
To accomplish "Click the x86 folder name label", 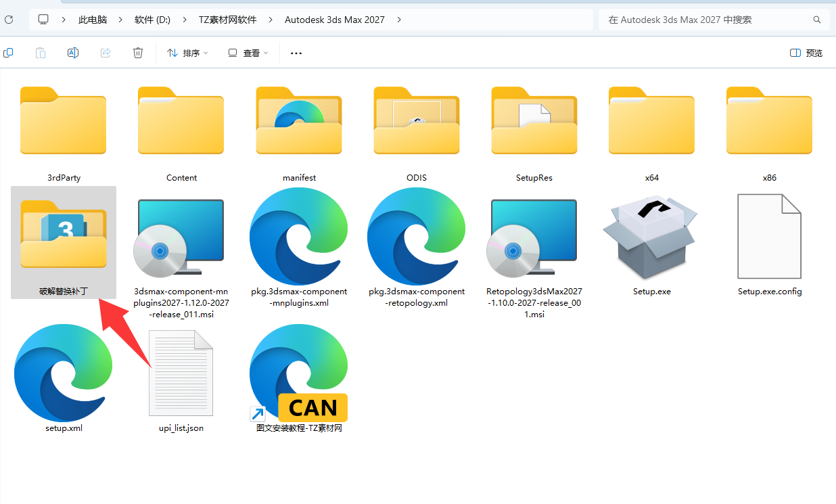I will pos(770,178).
